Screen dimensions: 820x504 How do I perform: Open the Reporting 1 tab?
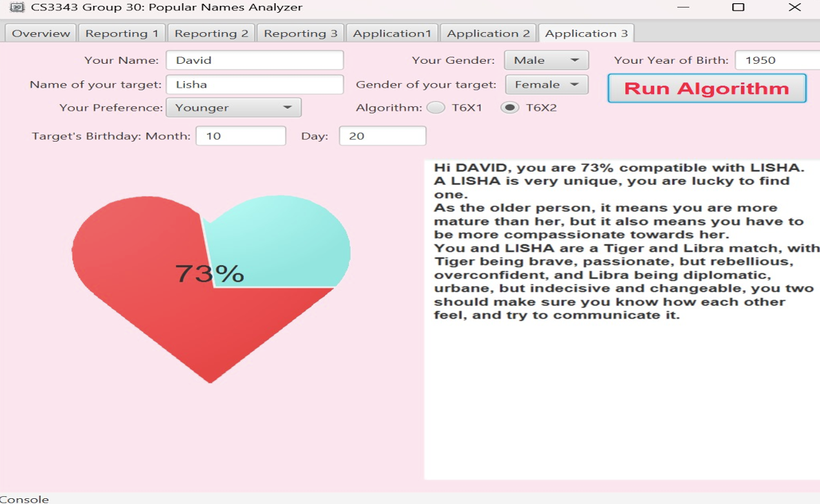122,34
